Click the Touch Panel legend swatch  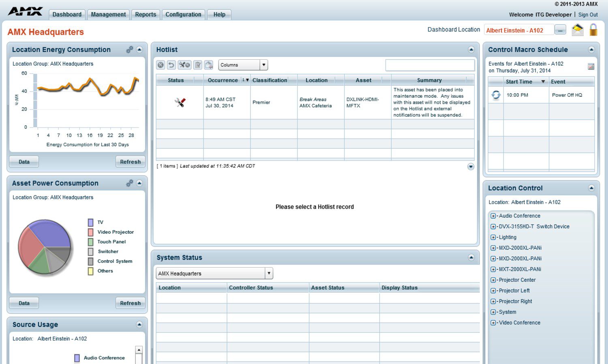tap(90, 242)
